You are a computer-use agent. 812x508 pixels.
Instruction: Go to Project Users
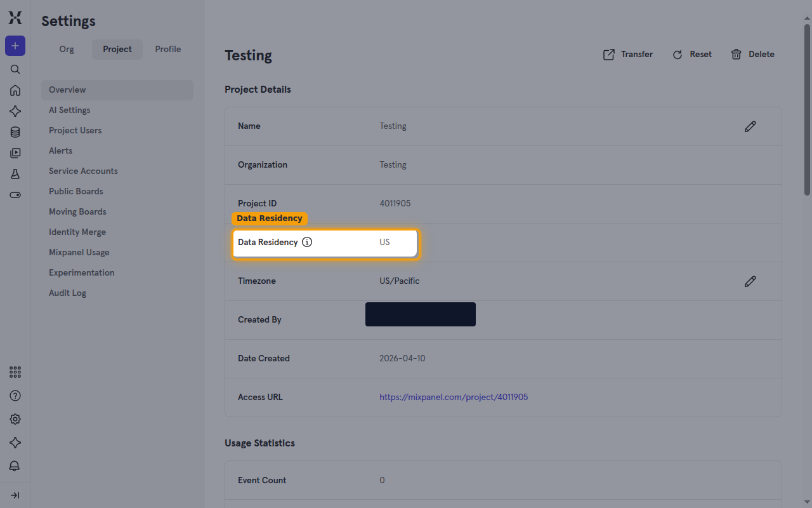[117, 131]
